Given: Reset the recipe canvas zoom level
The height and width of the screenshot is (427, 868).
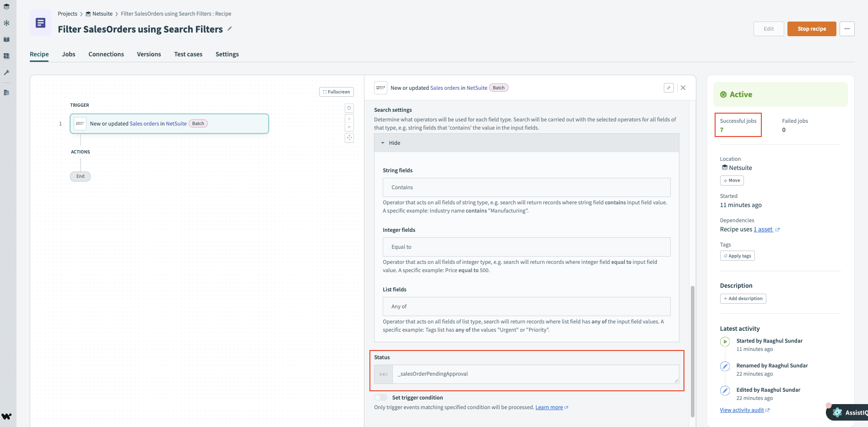Looking at the screenshot, I should pyautogui.click(x=349, y=108).
